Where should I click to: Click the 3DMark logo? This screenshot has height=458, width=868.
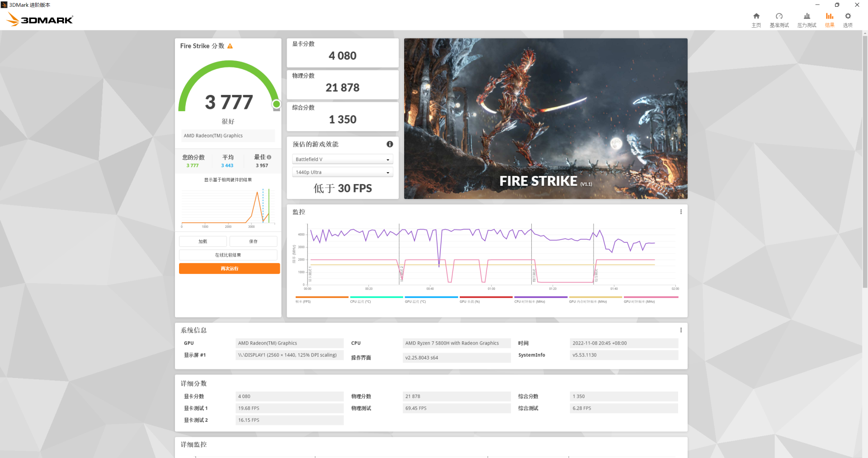point(40,19)
